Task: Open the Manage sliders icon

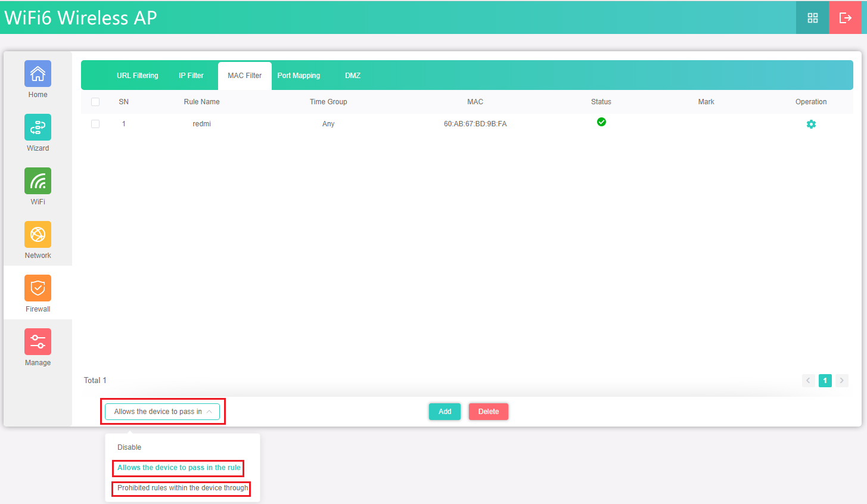Action: click(38, 342)
